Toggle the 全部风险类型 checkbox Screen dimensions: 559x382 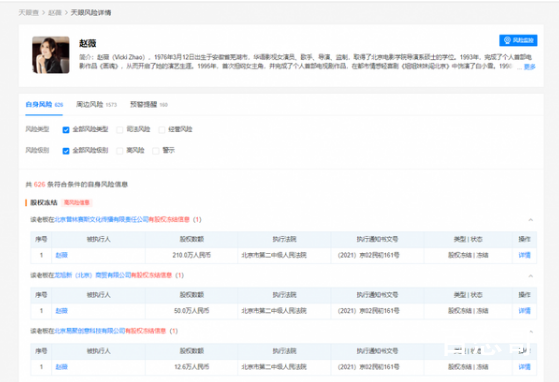point(66,130)
